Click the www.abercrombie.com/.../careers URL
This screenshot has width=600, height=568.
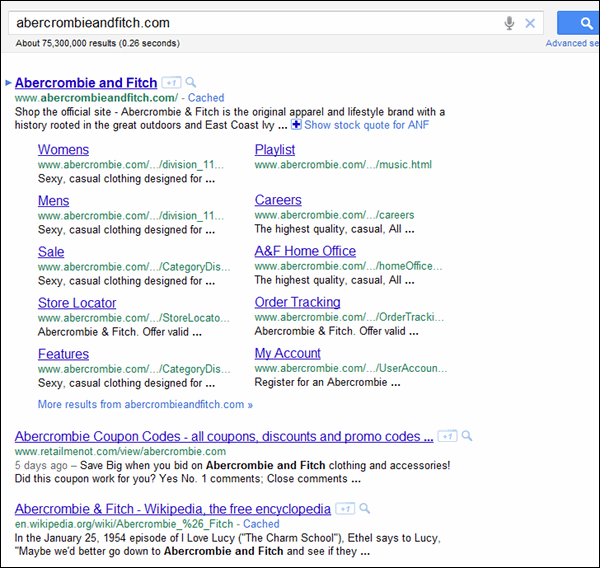pyautogui.click(x=334, y=215)
